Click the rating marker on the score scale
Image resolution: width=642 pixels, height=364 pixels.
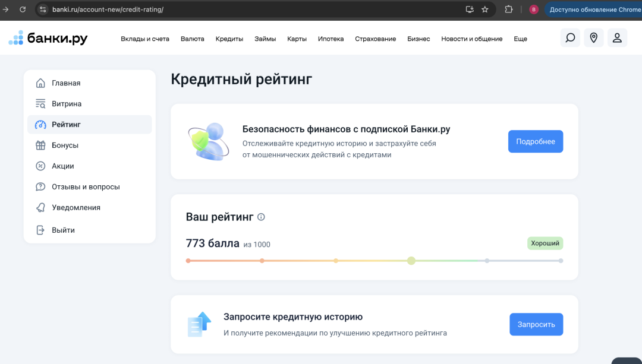[x=411, y=261]
